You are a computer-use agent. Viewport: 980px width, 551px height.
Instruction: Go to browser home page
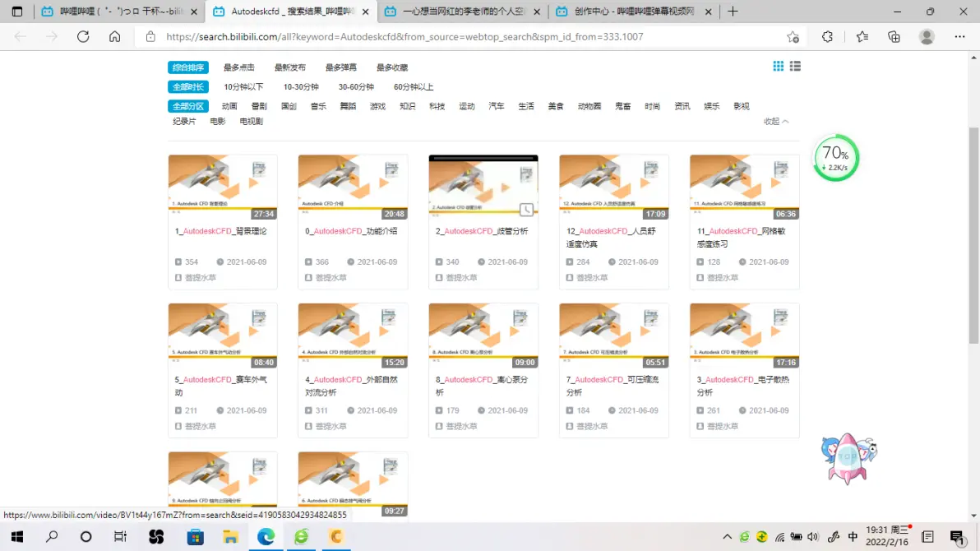point(115,37)
